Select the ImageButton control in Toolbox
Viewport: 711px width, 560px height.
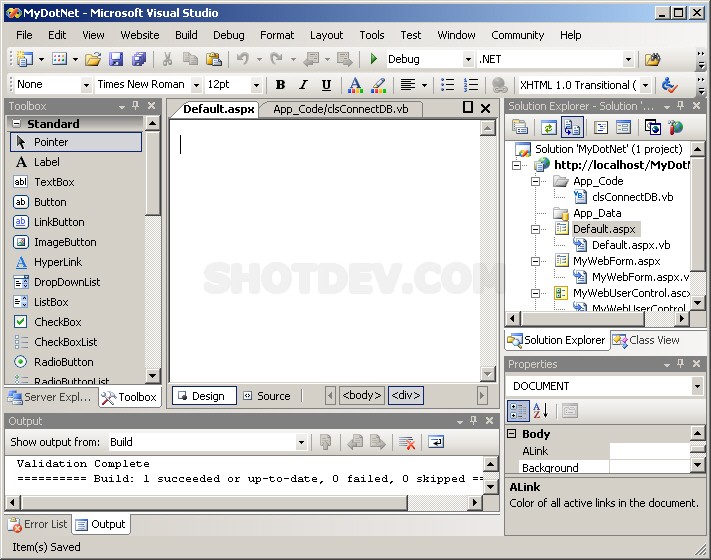pos(64,242)
